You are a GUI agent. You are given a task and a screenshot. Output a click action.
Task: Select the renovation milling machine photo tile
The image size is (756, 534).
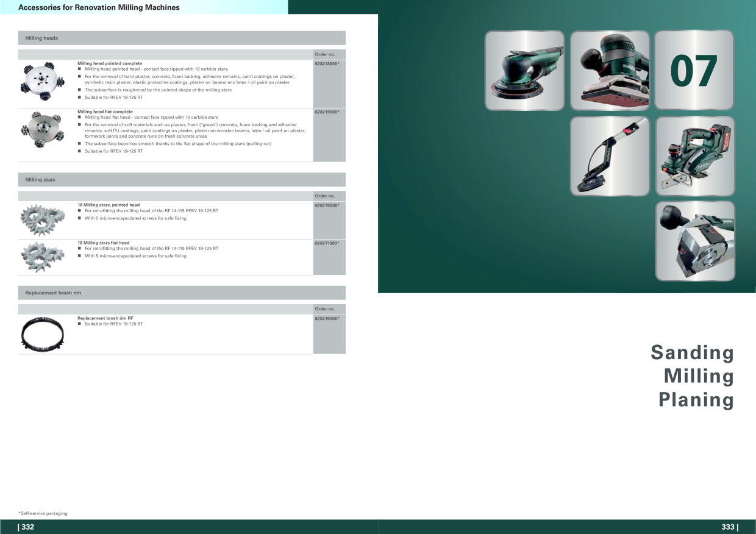coord(695,241)
